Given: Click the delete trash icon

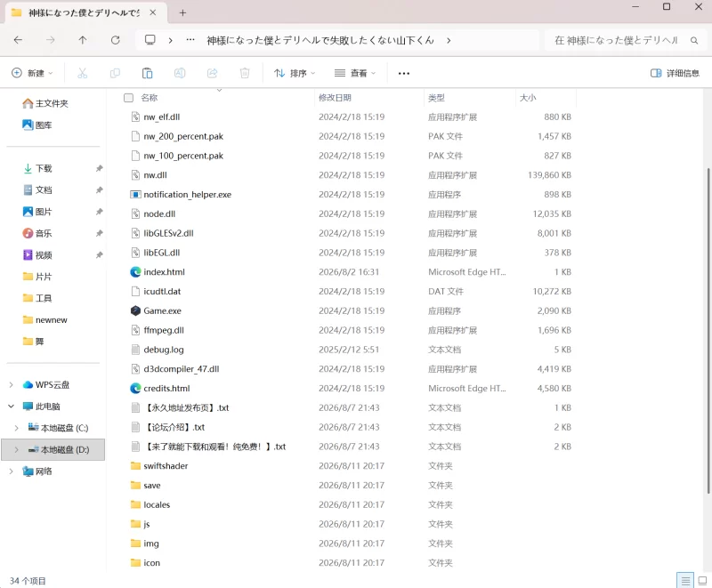Looking at the screenshot, I should 245,73.
